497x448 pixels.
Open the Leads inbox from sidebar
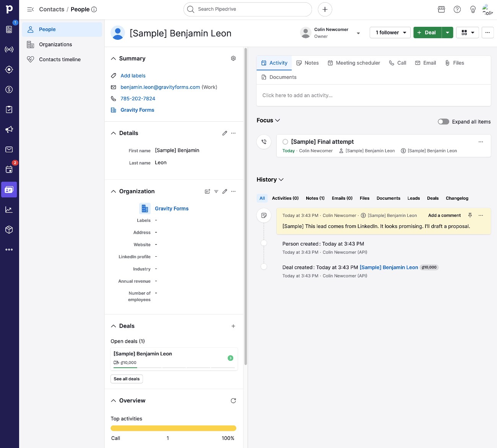[x=9, y=29]
